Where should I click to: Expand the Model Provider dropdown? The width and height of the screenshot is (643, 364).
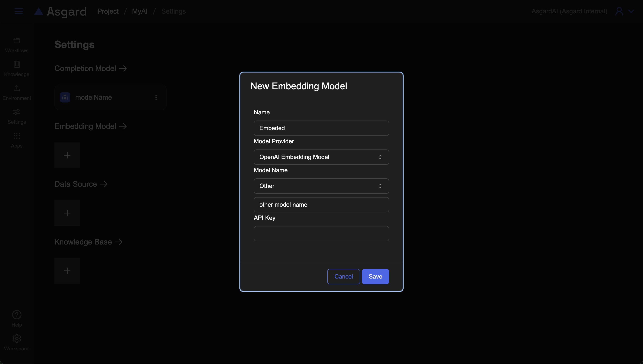[321, 157]
